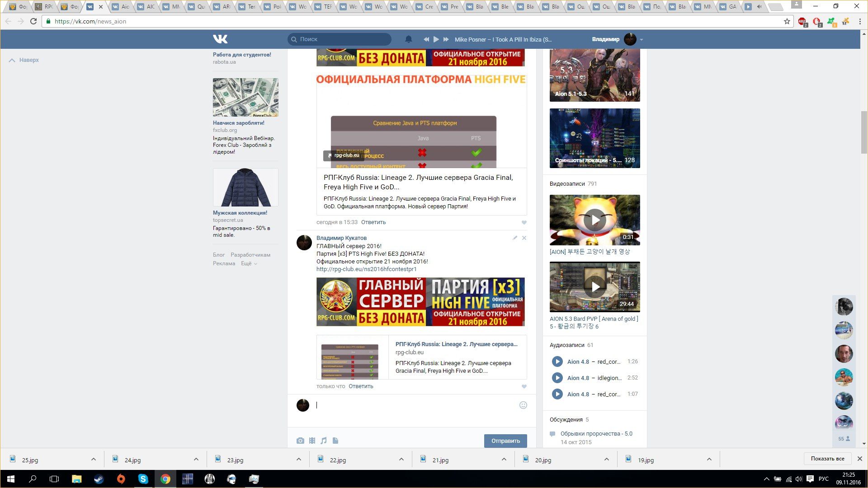Open the Аудиозаписи section header

[x=567, y=345]
